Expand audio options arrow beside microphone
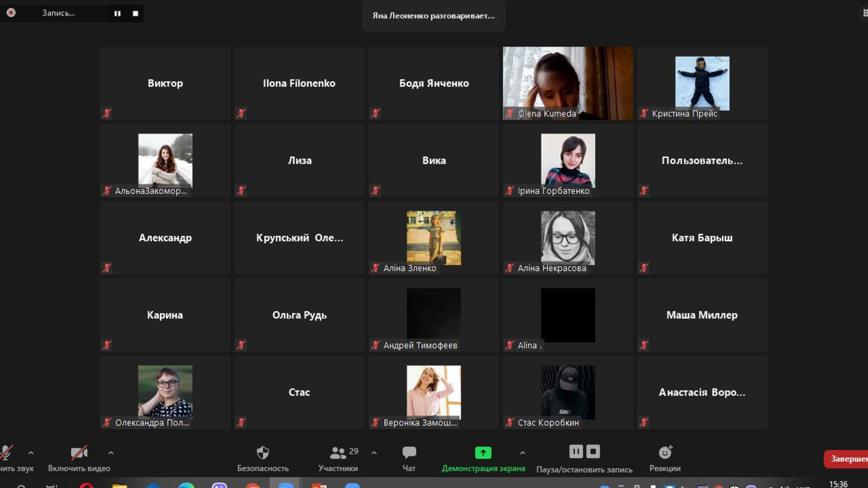Viewport: 868px width, 488px height. click(31, 453)
